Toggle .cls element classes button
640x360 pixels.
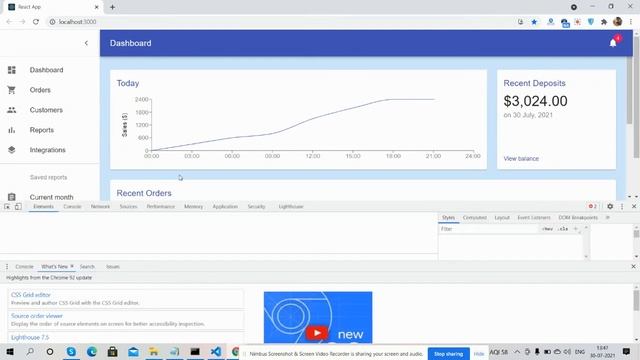click(x=563, y=229)
